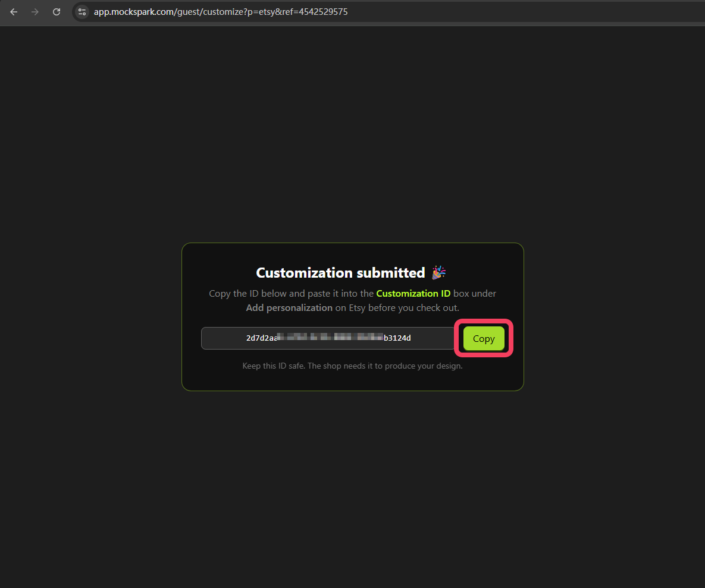Select the app.mockspark.com URL in address bar
Viewport: 705px width, 588px height.
220,12
